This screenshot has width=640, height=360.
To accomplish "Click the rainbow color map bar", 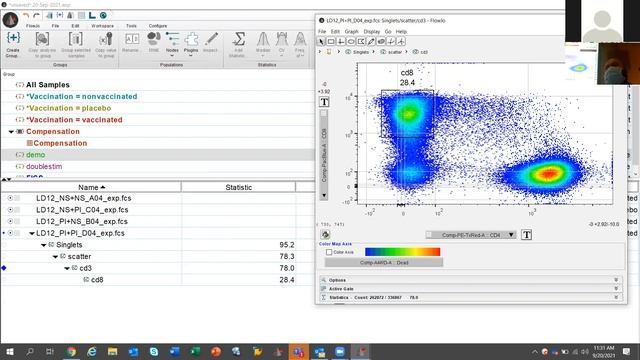I will 402,252.
